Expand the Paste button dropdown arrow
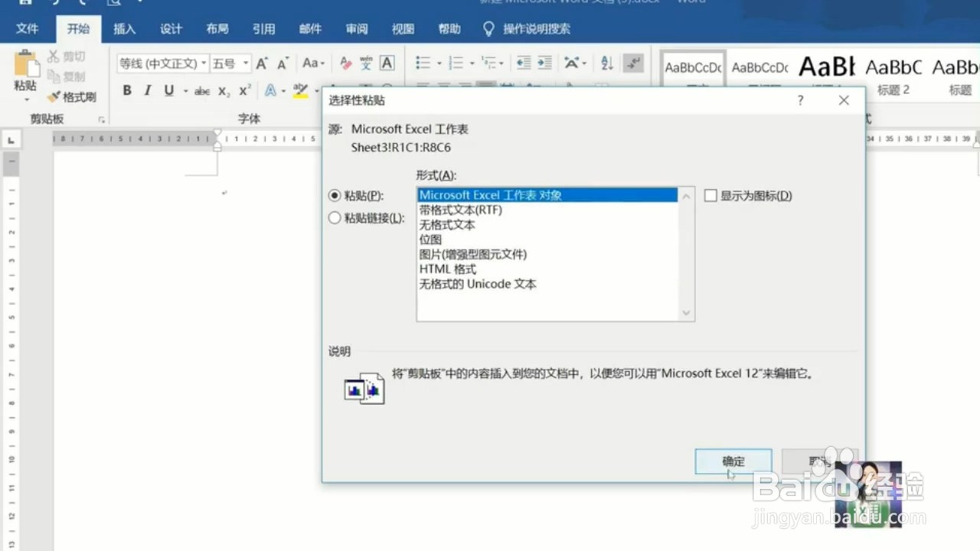Viewport: 980px width, 551px height. (x=26, y=99)
